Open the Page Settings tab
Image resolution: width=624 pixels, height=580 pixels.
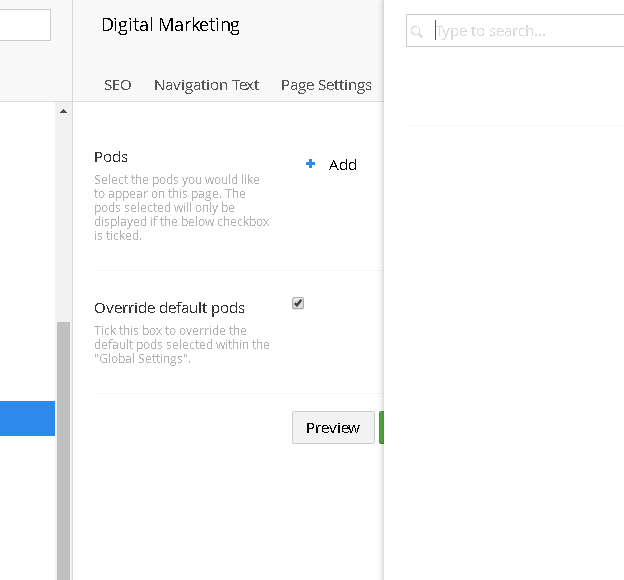326,85
